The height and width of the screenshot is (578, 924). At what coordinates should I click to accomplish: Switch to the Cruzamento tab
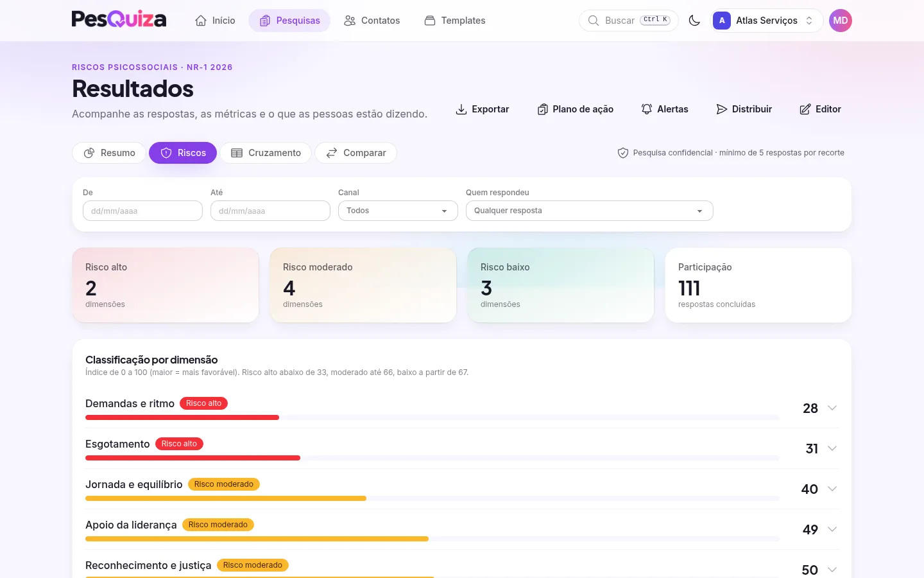click(x=266, y=153)
